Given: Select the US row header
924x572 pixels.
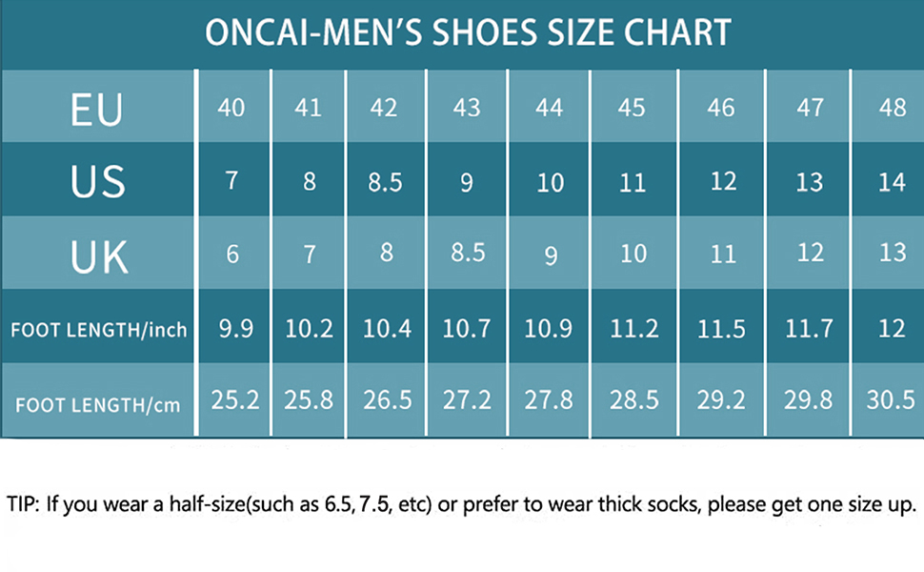Looking at the screenshot, I should [97, 181].
